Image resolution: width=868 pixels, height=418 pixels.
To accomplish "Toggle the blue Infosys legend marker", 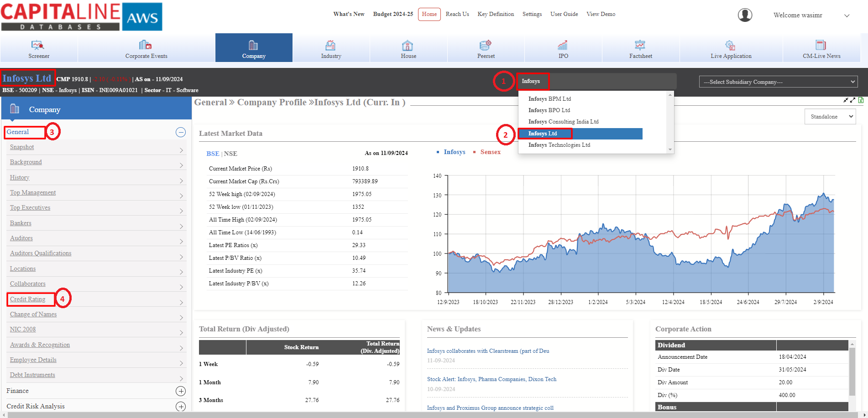I will click(438, 152).
